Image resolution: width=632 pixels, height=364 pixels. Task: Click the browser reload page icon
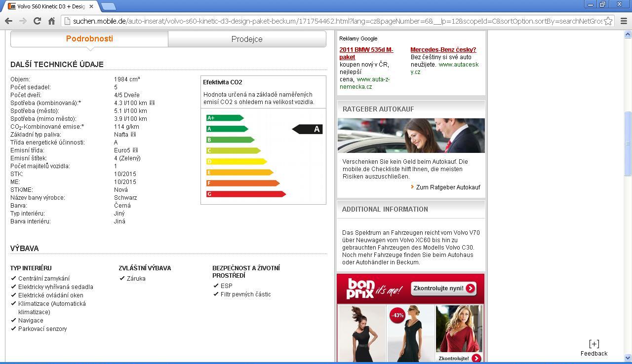37,21
